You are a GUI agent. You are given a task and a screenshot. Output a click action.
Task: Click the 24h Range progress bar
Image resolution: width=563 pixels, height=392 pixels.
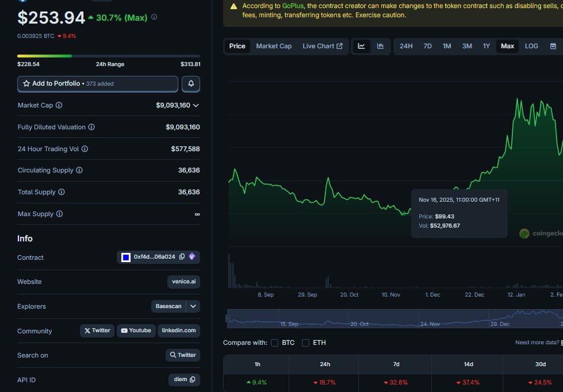pos(109,56)
